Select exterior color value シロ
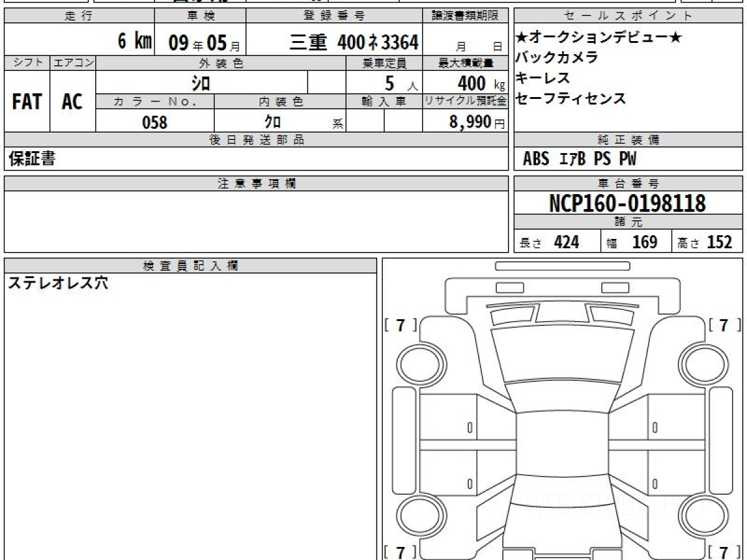 pyautogui.click(x=201, y=82)
